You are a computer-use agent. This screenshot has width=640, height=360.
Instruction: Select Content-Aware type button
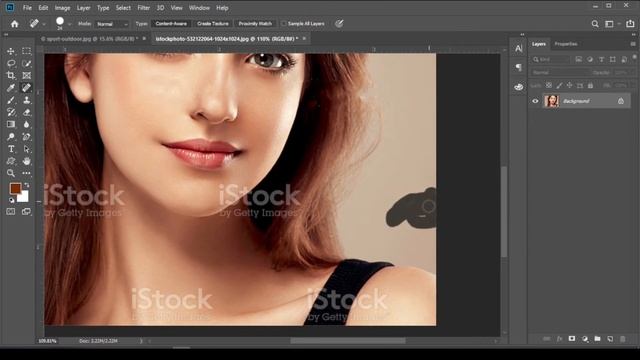pyautogui.click(x=171, y=24)
